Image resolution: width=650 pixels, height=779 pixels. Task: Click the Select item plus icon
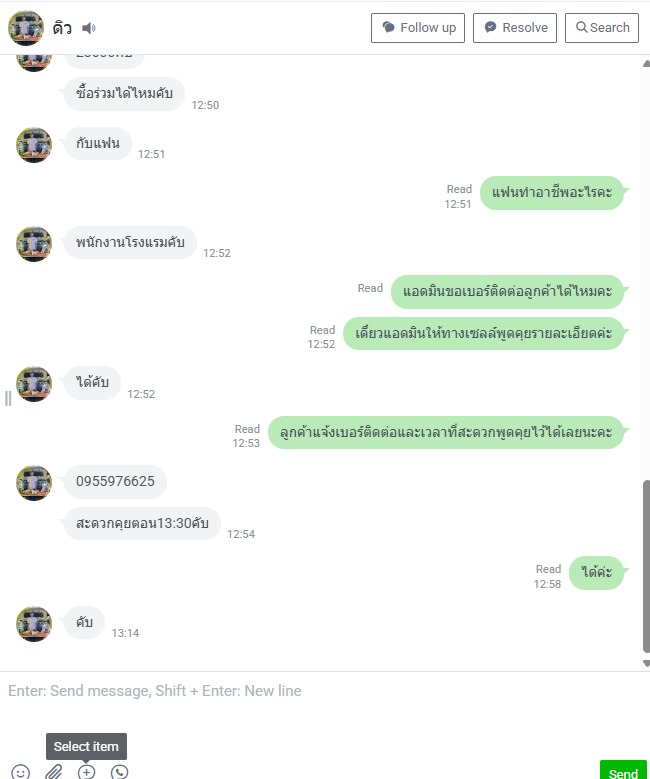86,772
